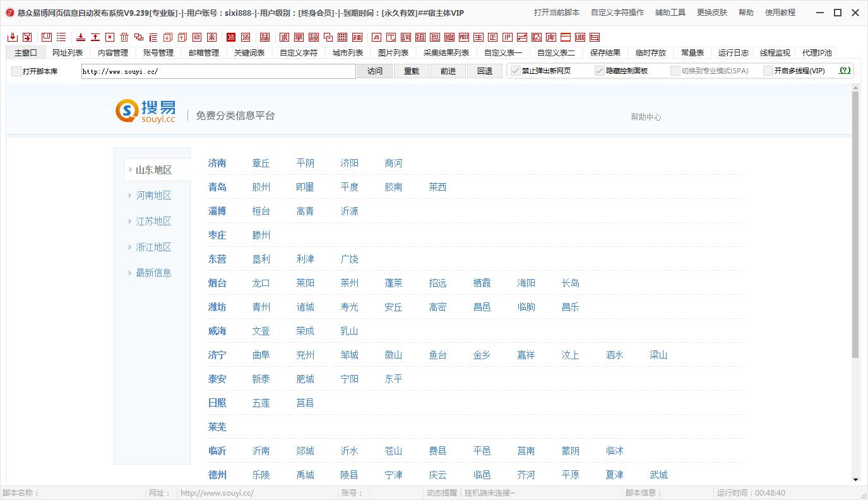Image resolution: width=868 pixels, height=500 pixels.
Task: Open the 青岛 city link
Action: [217, 187]
